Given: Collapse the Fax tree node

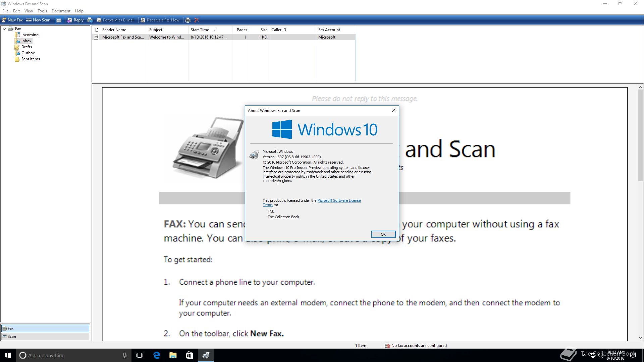Looking at the screenshot, I should coord(4,29).
